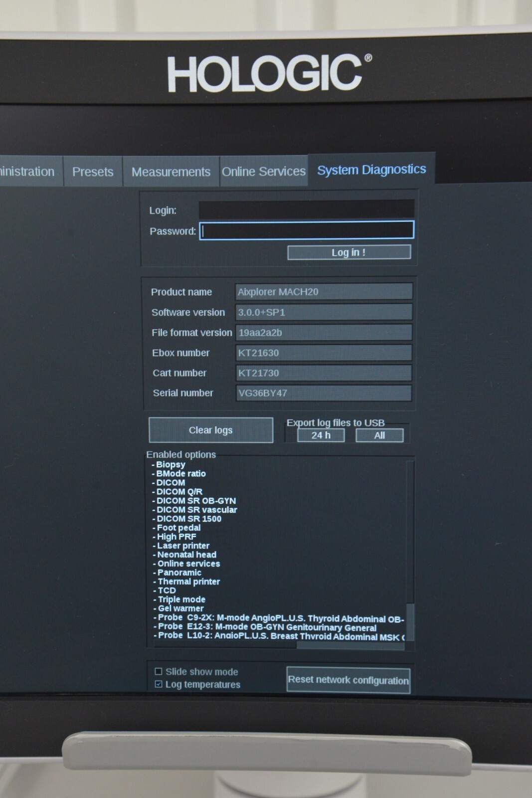Click the Login input field
532x798 pixels.
[306, 209]
